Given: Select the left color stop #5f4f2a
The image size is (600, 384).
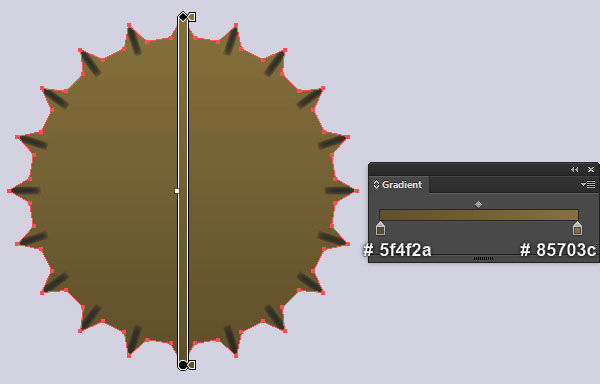Looking at the screenshot, I should tap(380, 228).
